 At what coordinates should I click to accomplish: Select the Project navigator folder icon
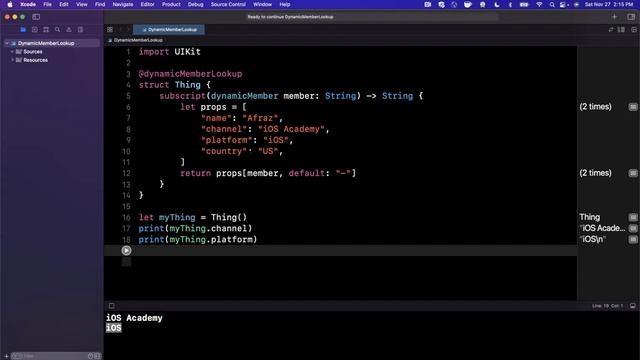[23, 30]
